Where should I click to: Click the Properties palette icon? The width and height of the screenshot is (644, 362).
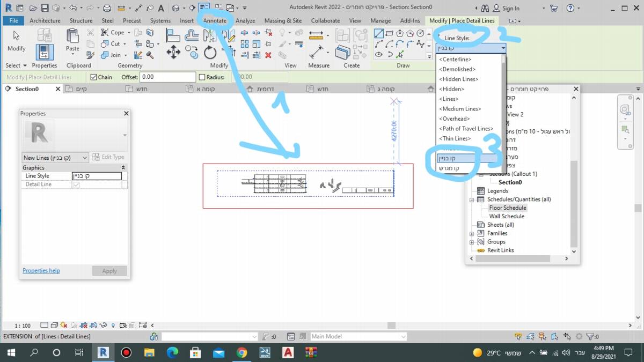coord(45,52)
